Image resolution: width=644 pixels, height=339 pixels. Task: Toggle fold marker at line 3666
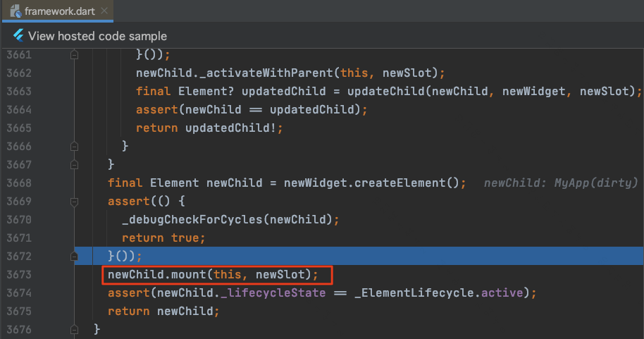(x=75, y=146)
